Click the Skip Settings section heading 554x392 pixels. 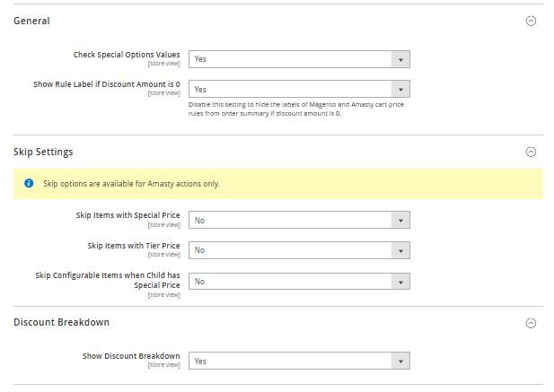tap(43, 152)
